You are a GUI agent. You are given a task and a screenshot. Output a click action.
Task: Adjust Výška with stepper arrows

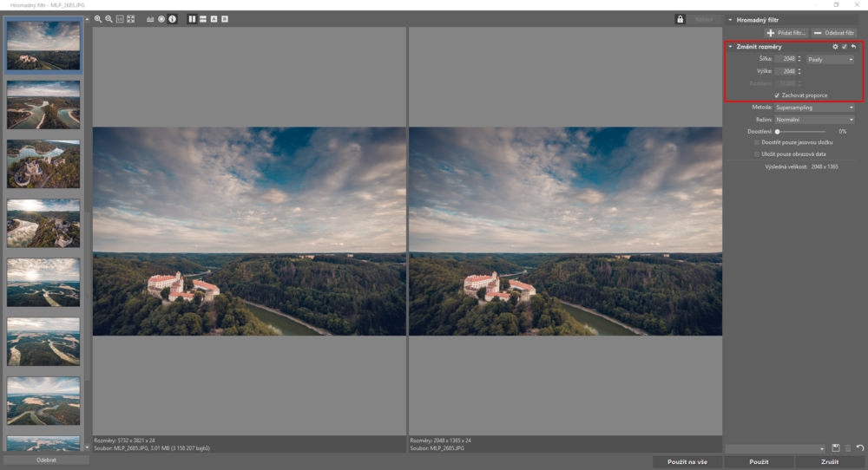[x=799, y=71]
